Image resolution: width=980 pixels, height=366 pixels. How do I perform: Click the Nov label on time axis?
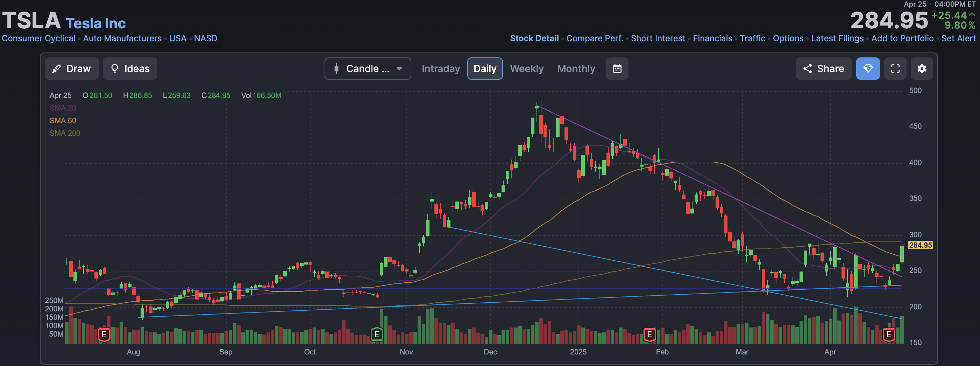406,352
